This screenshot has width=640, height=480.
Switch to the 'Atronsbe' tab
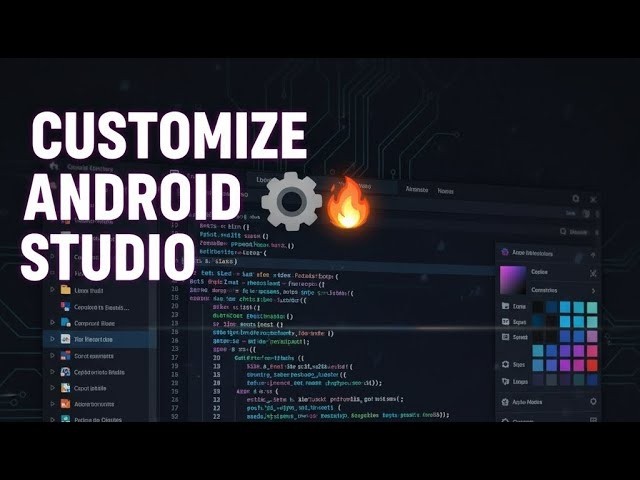click(417, 189)
